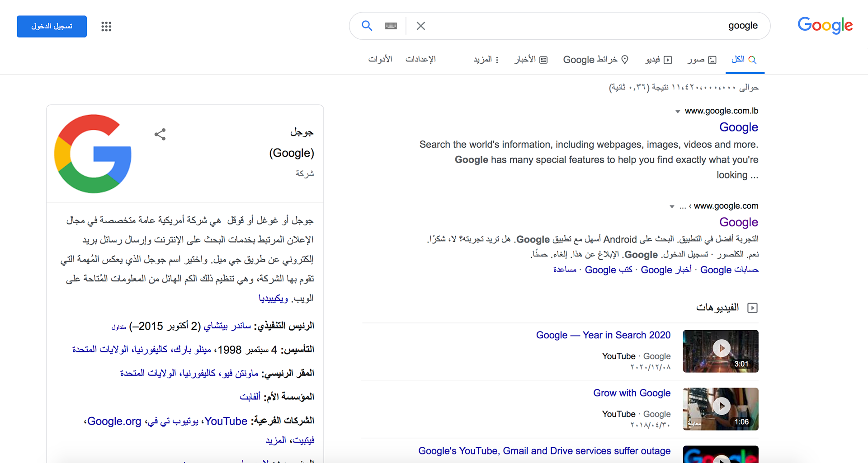
Task: Click the blue search magnifier icon
Action: [x=367, y=26]
